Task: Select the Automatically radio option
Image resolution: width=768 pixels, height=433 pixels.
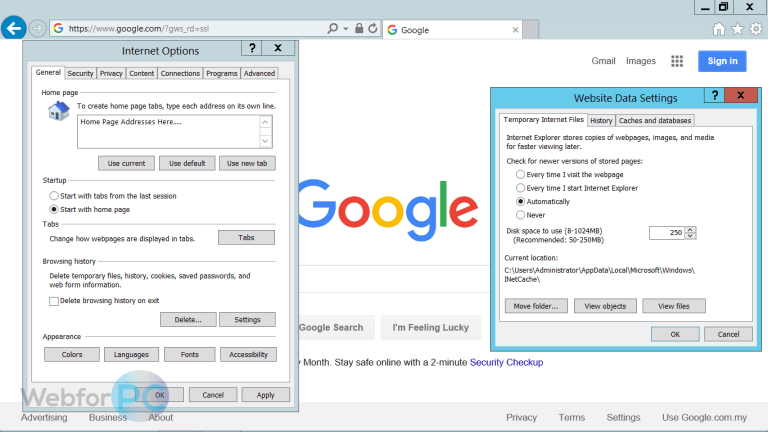Action: pyautogui.click(x=520, y=201)
